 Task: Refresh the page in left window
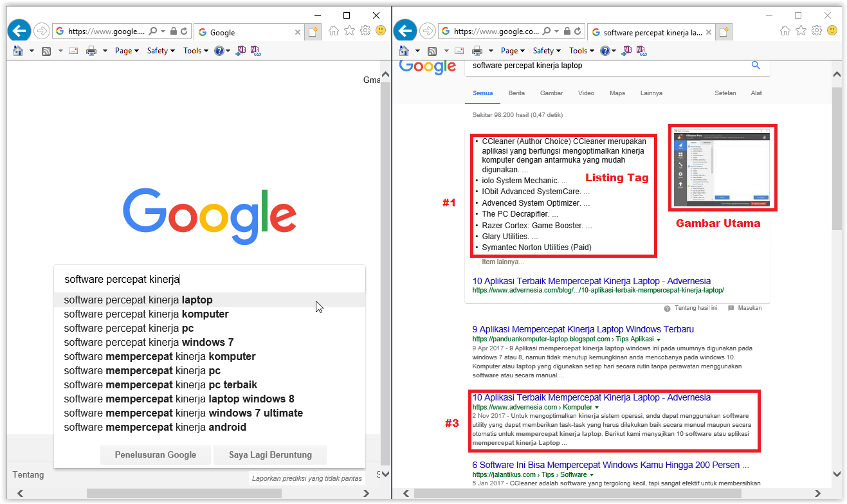point(185,31)
